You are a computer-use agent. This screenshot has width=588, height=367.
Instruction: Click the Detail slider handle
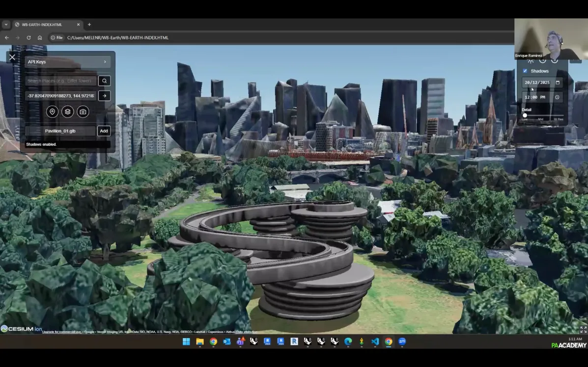(525, 115)
